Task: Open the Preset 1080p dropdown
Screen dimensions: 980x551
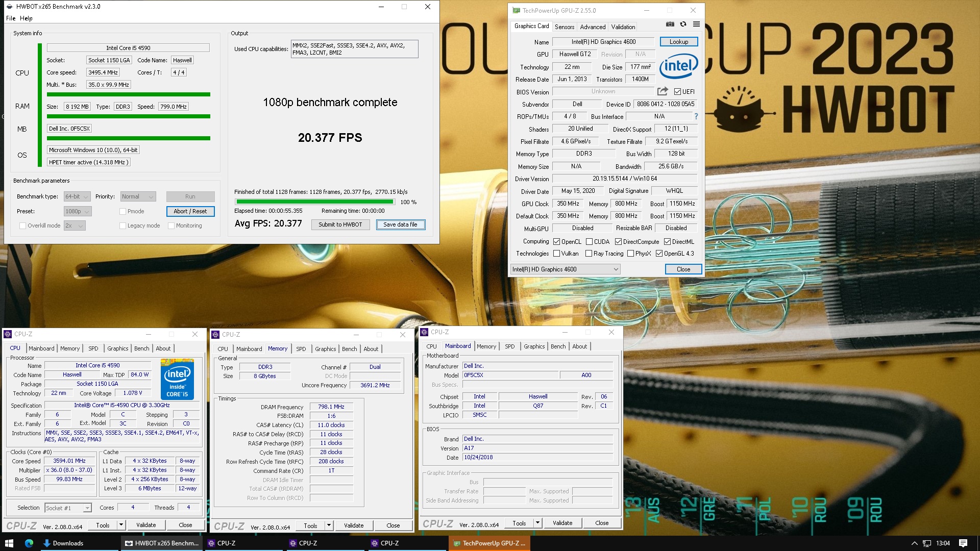Action: coord(77,211)
